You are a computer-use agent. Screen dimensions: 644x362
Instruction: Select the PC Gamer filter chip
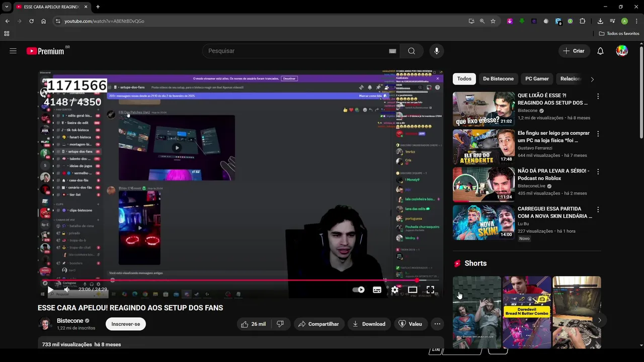(x=537, y=78)
